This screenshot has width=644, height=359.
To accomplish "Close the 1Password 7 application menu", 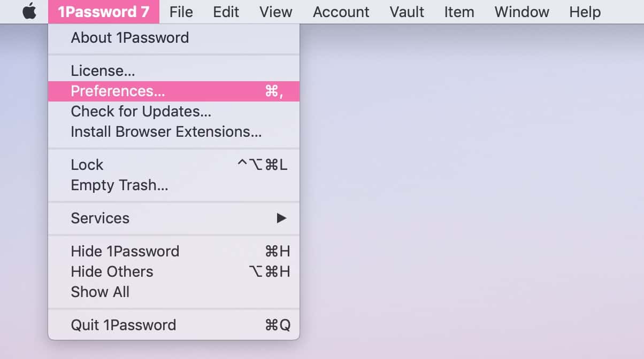I will [x=104, y=12].
